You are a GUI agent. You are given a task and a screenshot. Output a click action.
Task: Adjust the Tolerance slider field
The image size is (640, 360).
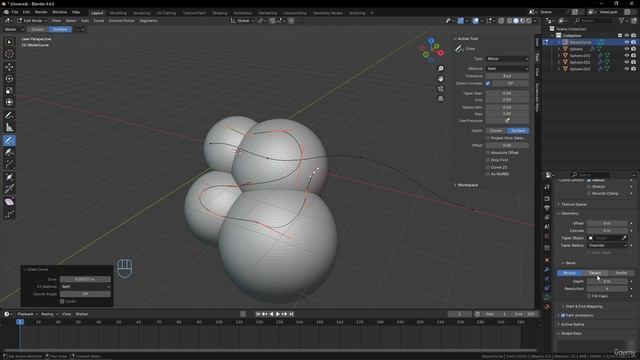(507, 76)
